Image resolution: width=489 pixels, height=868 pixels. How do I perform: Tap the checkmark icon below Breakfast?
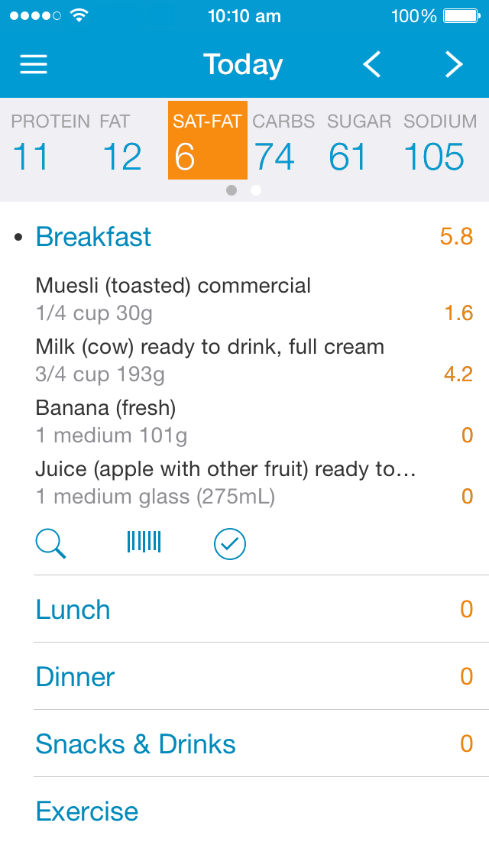point(229,544)
